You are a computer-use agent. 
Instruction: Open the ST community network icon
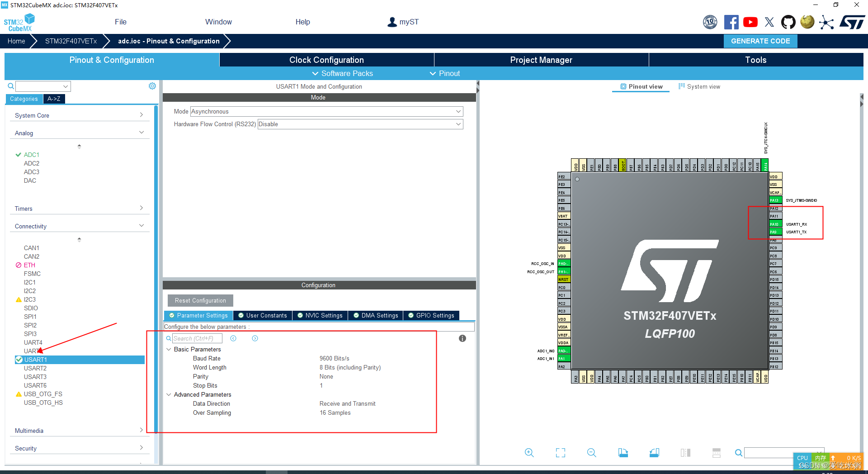pos(826,22)
